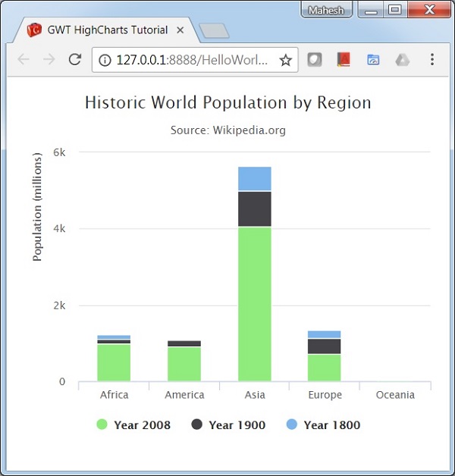This screenshot has width=455, height=476.
Task: Close the GWT HighCharts Tutorial tab
Action: tap(180, 30)
